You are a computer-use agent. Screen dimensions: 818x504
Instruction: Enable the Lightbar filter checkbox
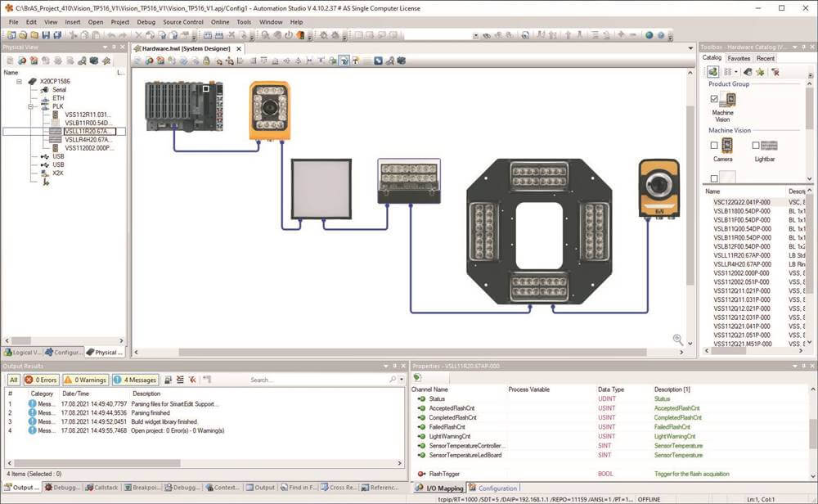755,145
